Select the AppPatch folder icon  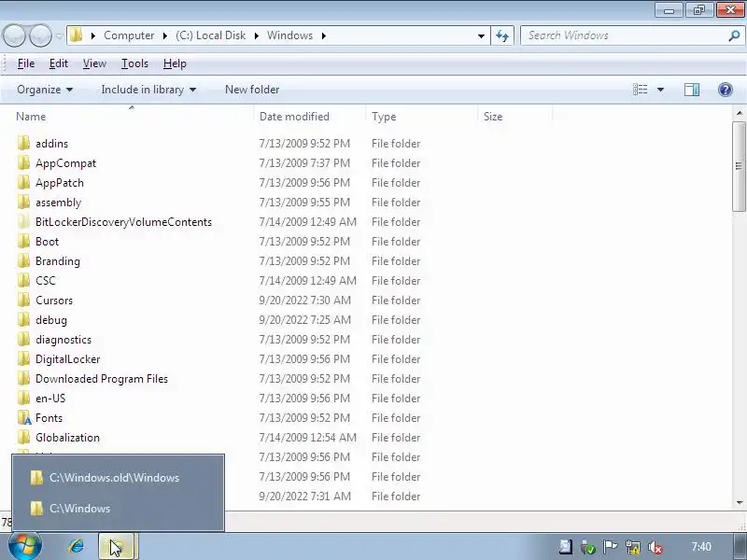pos(23,182)
